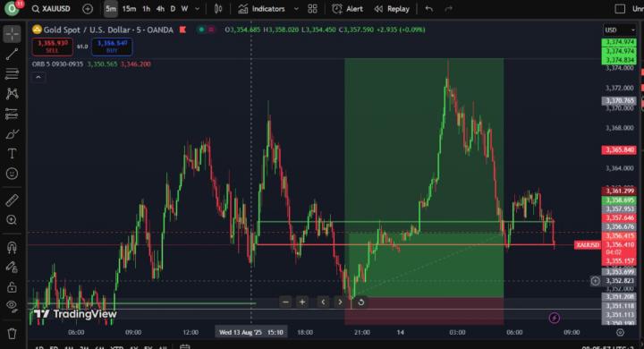The image size is (644, 349).
Task: Select the ruler measure tool
Action: [12, 200]
